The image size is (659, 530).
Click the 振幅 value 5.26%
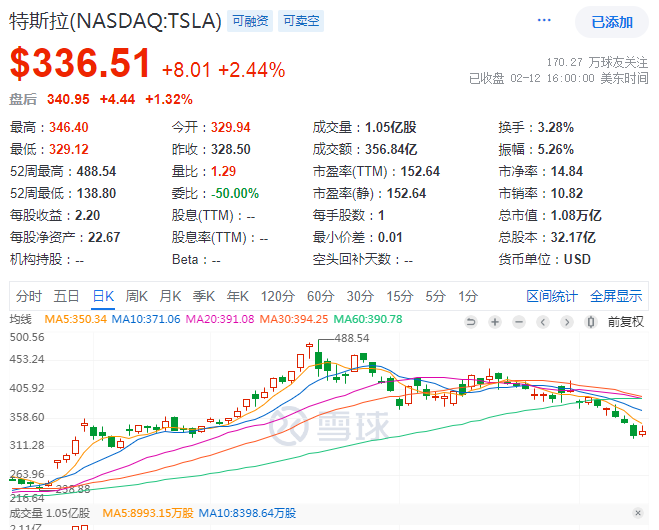(556, 149)
